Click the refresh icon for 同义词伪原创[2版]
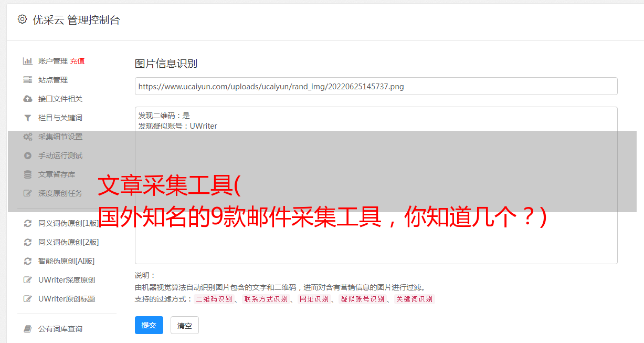The image size is (644, 343). 28,242
